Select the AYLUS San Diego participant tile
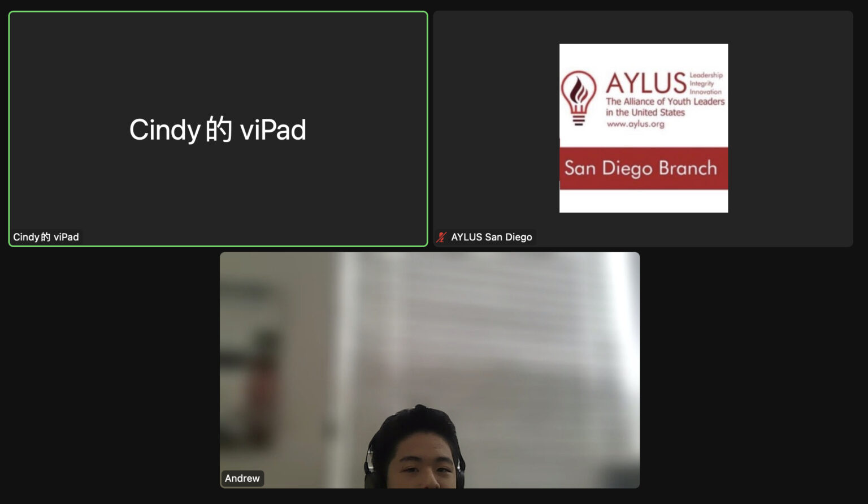Screen dimensions: 868x504 pos(643,129)
